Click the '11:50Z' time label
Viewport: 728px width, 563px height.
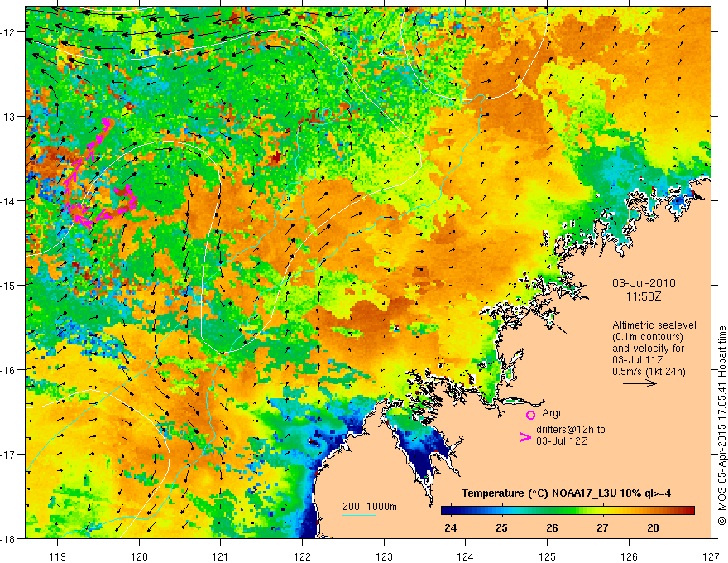click(x=643, y=296)
